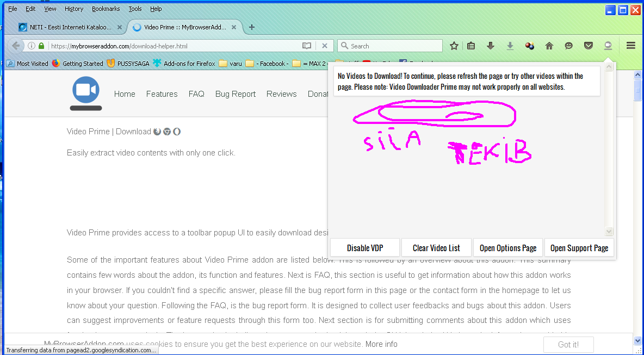This screenshot has width=644, height=355.
Task: Open the Facebook bookmarks folder
Action: point(267,64)
